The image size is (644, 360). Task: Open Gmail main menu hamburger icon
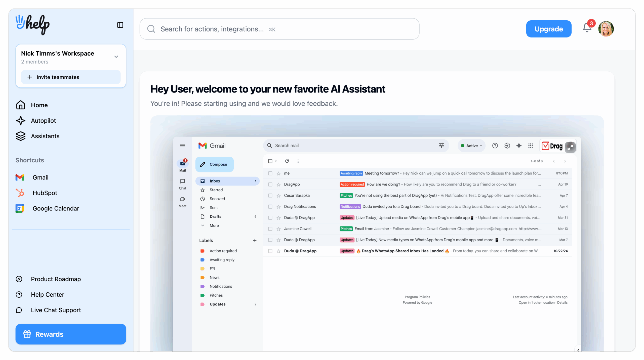pyautogui.click(x=183, y=146)
